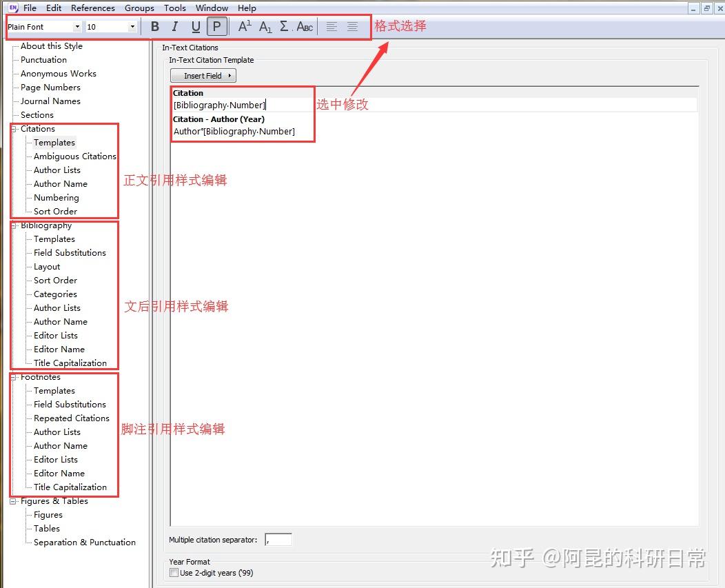
Task: Click the multiple citation separator field
Action: 278,540
